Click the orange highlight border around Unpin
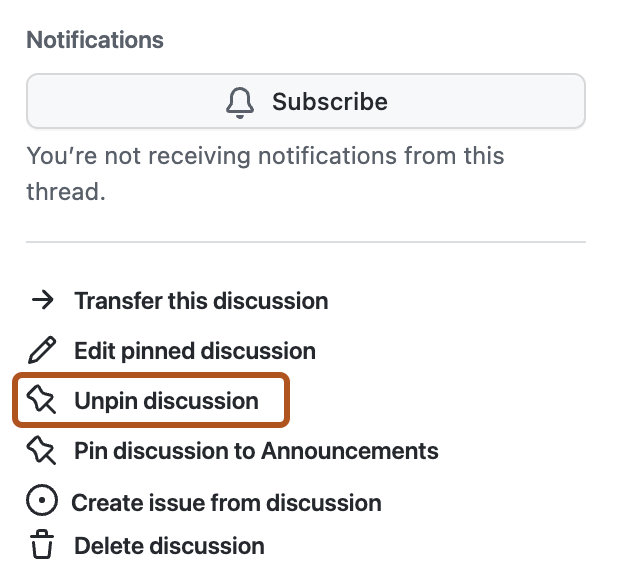Screen dimensions: 622x588 tap(290, 401)
